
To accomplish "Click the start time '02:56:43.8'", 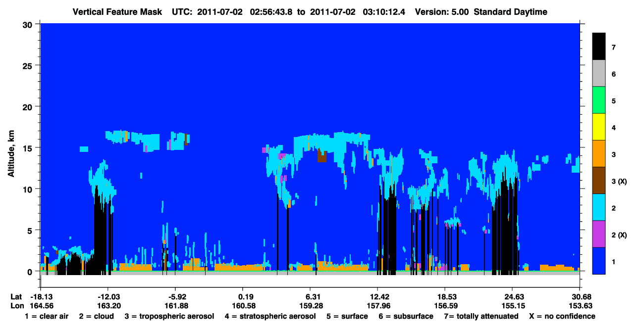I will point(270,12).
